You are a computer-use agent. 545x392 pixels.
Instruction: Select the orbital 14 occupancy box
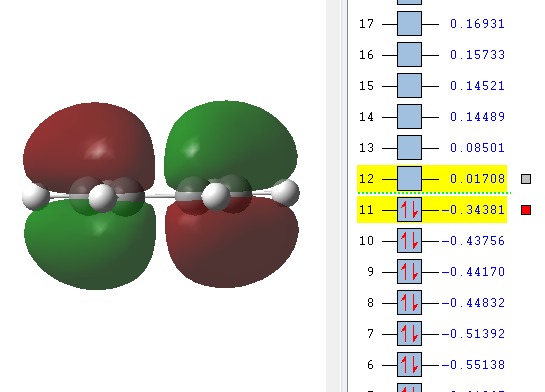(x=409, y=116)
